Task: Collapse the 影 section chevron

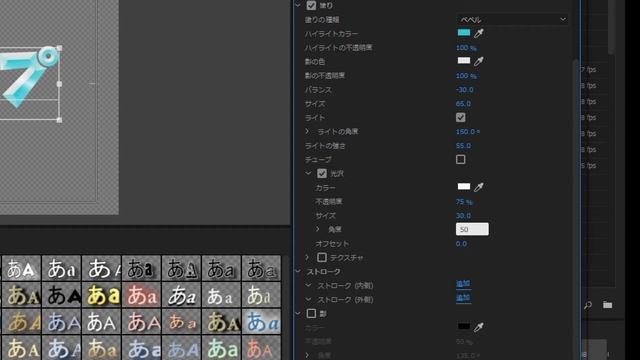Action: pyautogui.click(x=298, y=313)
